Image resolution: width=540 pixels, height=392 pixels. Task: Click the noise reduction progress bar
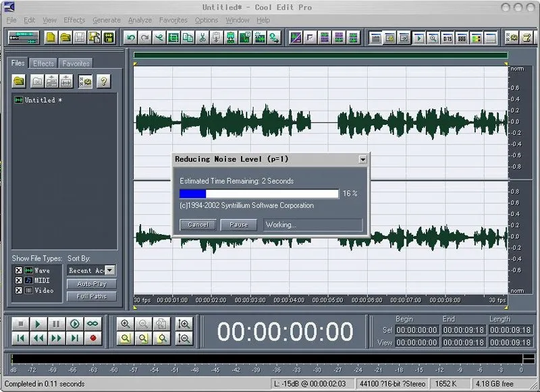(x=259, y=194)
